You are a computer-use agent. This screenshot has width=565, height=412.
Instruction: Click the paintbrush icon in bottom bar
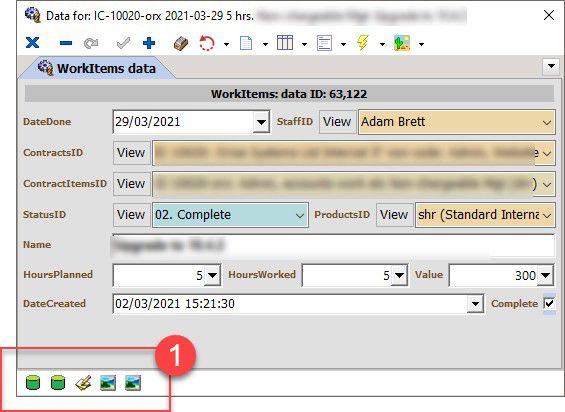click(83, 383)
